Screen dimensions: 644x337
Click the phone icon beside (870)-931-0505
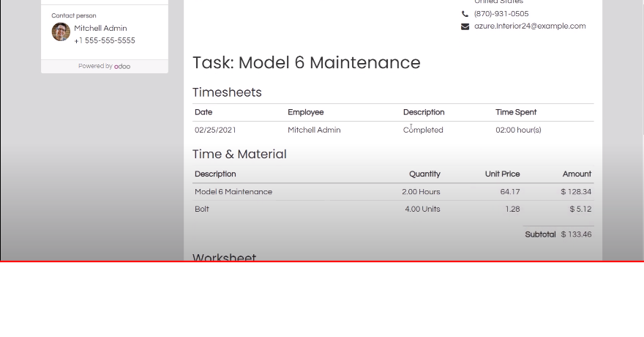465,14
